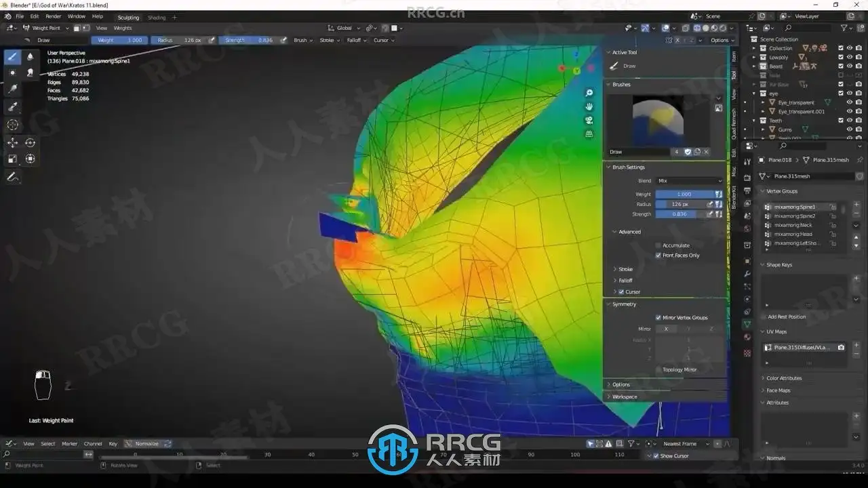The height and width of the screenshot is (488, 868).
Task: Enable the Accumulate checkbox
Action: [658, 245]
